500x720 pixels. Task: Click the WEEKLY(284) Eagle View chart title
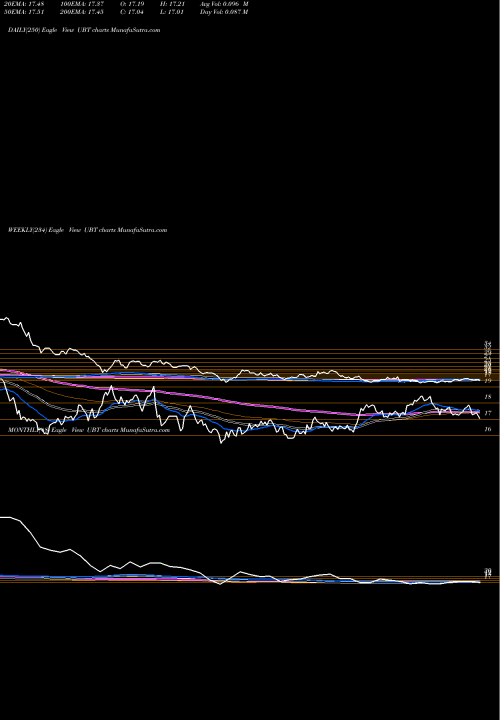click(87, 230)
